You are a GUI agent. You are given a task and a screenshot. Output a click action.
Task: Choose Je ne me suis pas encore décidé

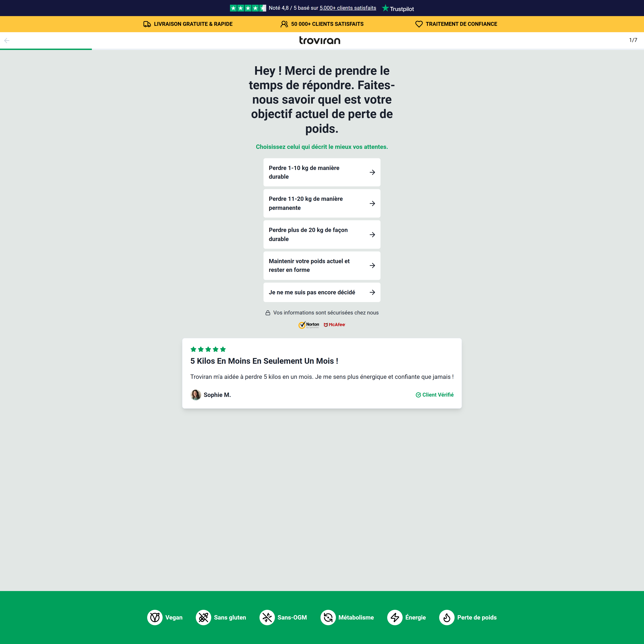click(x=322, y=292)
